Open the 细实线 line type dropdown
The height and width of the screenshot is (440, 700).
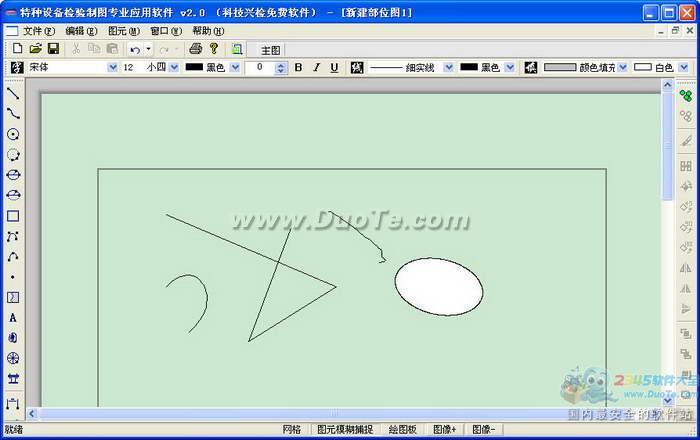pyautogui.click(x=449, y=67)
